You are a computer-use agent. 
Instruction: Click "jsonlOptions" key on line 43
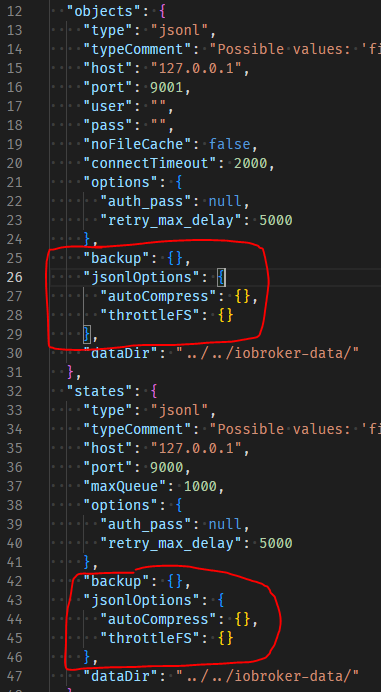coord(141,600)
